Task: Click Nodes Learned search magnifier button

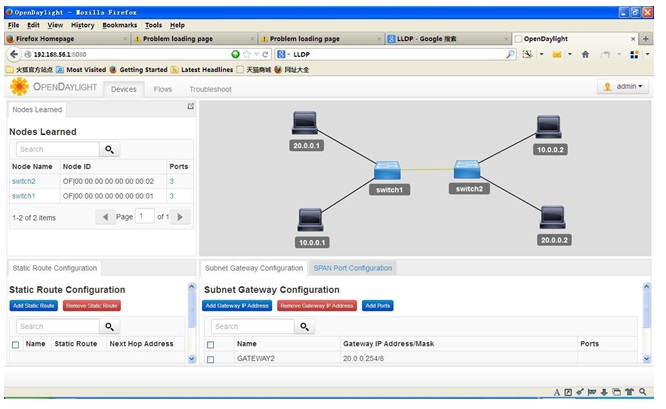Action: point(110,149)
